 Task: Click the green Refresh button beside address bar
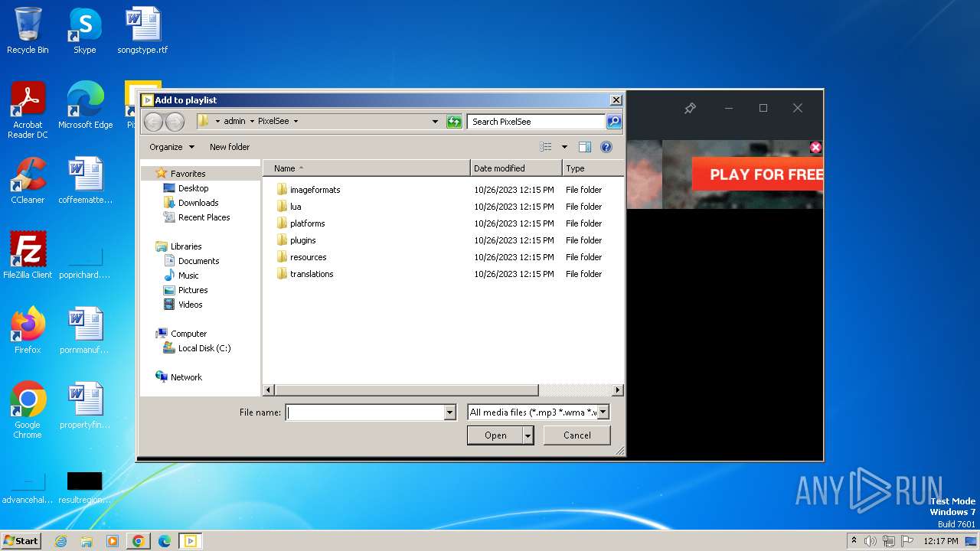click(454, 121)
